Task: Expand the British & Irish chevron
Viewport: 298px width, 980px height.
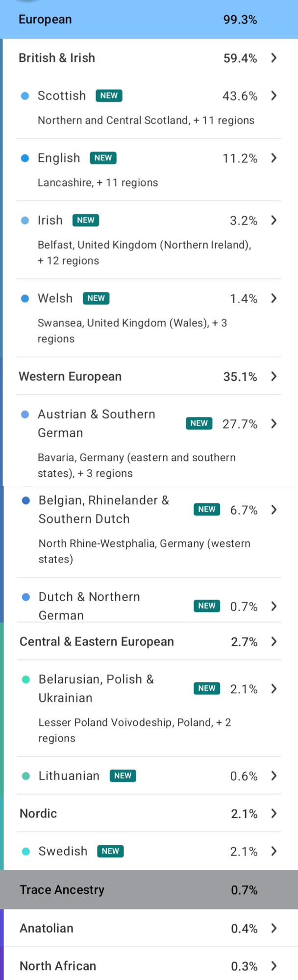Action: click(274, 58)
